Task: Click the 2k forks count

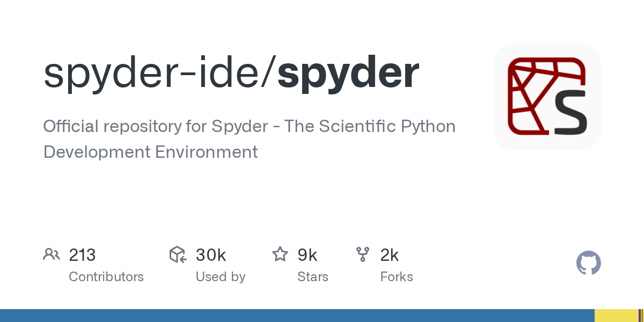Action: click(x=390, y=255)
